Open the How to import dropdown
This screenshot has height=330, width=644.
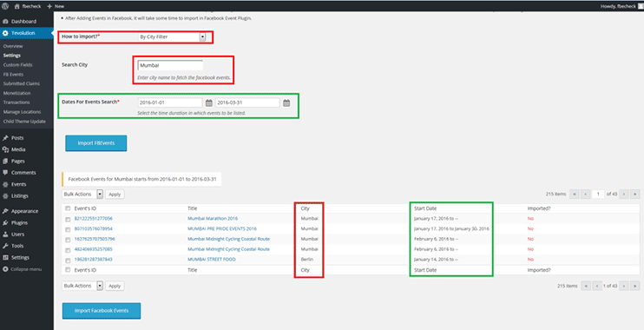pyautogui.click(x=172, y=37)
